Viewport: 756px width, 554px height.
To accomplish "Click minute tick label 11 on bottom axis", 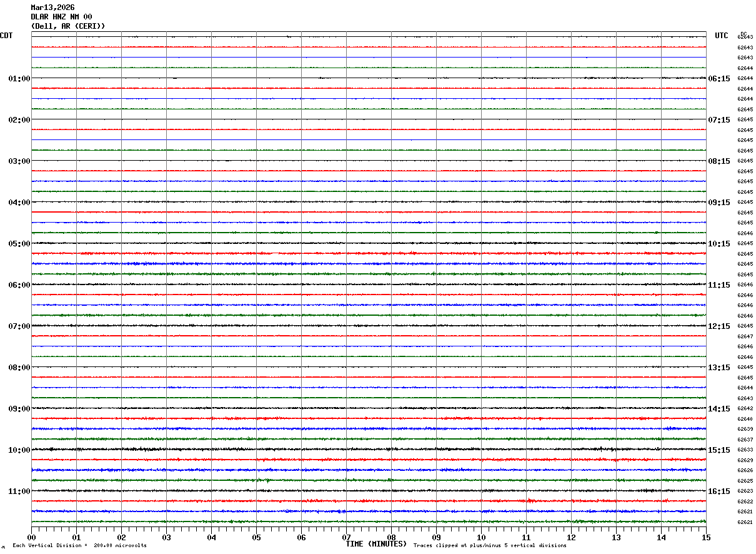I will (x=526, y=538).
